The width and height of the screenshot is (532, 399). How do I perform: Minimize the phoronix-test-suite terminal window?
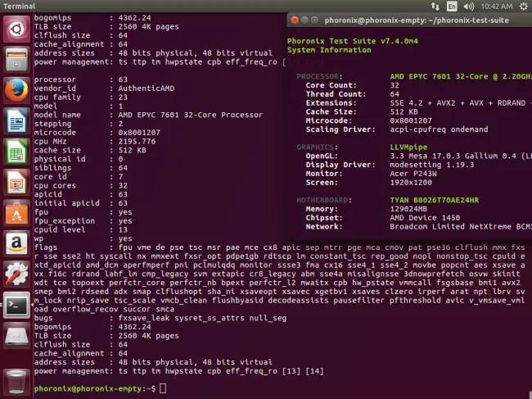tap(304, 20)
